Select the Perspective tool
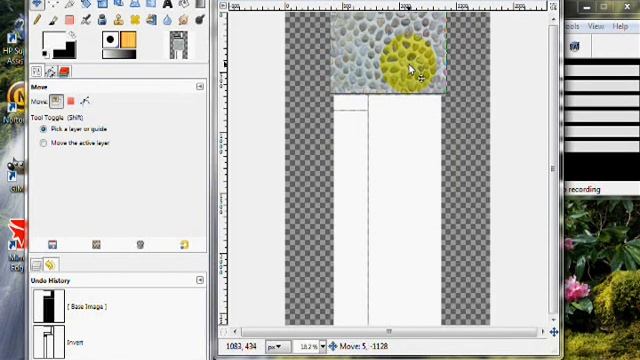Viewport: 640px width, 360px height. (135, 4)
